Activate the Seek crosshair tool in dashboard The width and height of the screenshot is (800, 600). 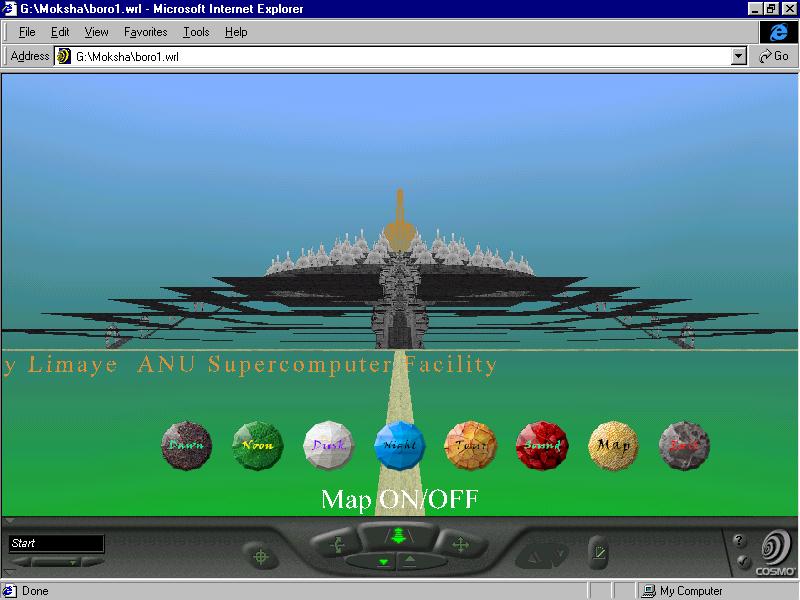pos(261,555)
